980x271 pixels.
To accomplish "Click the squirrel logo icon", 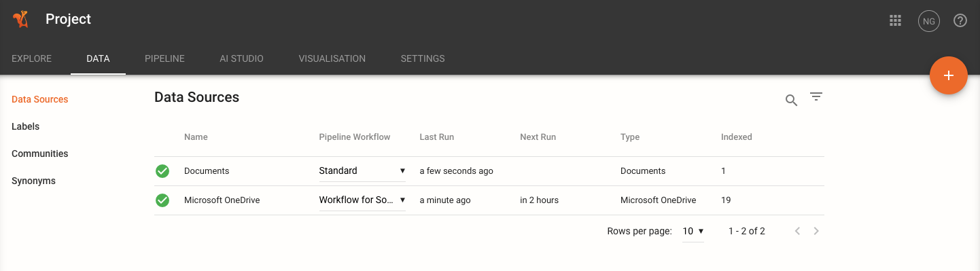I will 20,20.
